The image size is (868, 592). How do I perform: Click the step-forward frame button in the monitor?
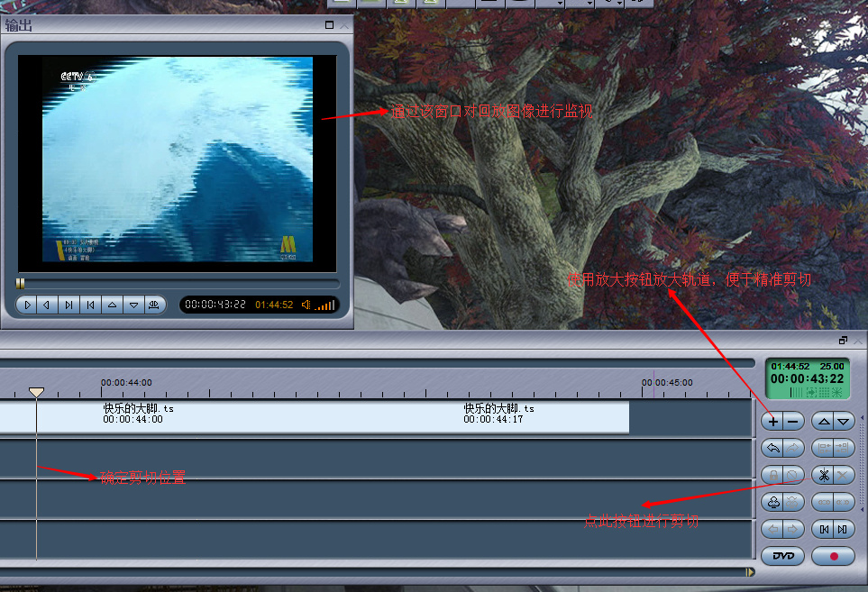coord(69,305)
